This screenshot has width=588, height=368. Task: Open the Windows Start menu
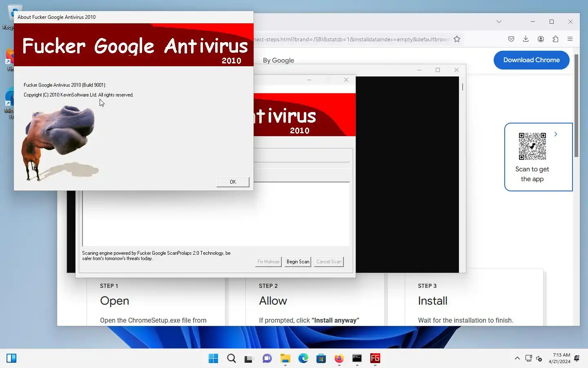[x=213, y=359]
